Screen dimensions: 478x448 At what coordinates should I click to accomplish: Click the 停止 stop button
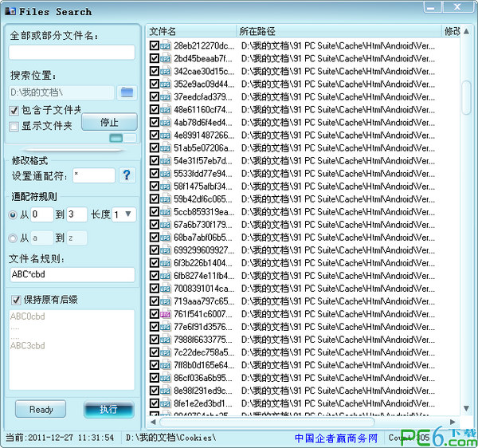[x=109, y=122]
